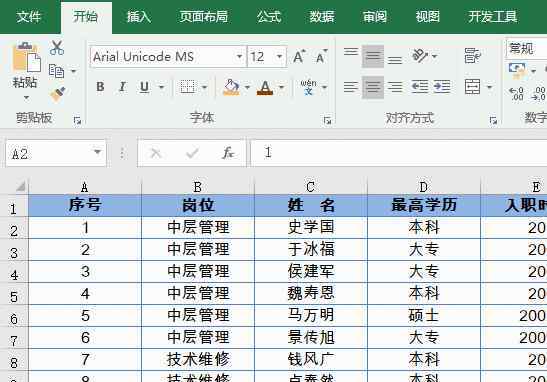Click the phonetic guide wén icon
The image size is (547, 382).
308,87
